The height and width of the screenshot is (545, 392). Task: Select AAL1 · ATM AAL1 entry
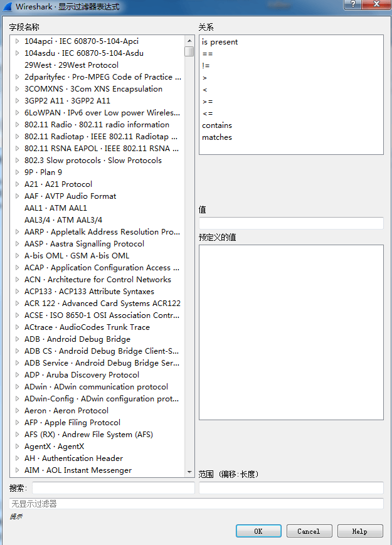(x=56, y=208)
